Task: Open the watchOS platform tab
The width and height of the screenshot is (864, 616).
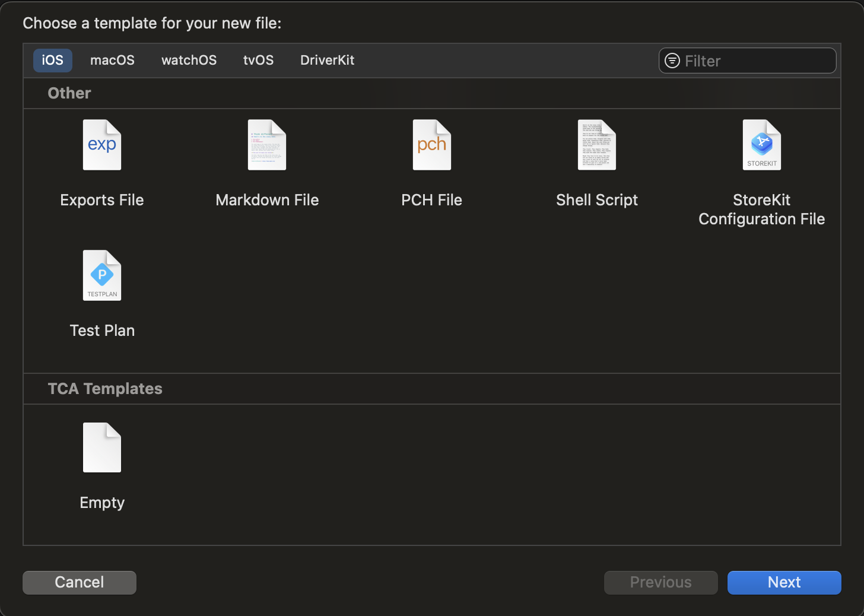Action: pyautogui.click(x=189, y=60)
